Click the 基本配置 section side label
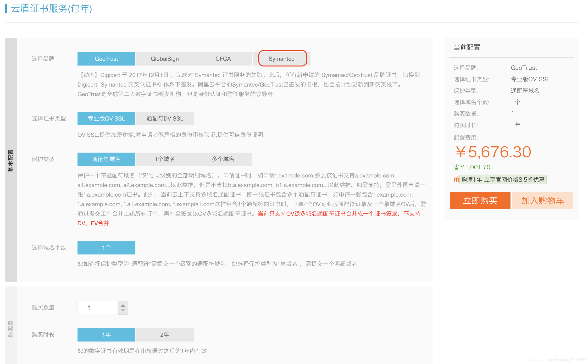Screen dimensions: 588x364 pos(11,160)
